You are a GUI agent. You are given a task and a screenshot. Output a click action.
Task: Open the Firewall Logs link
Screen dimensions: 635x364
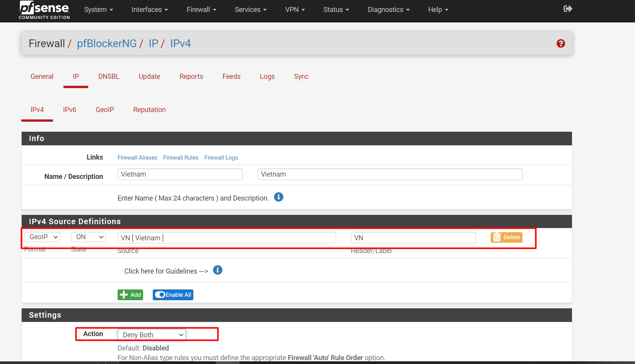pos(221,158)
